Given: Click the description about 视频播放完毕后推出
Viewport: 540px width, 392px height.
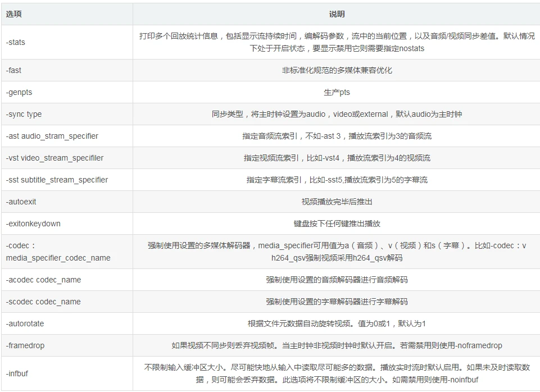Looking at the screenshot, I should click(x=335, y=202).
